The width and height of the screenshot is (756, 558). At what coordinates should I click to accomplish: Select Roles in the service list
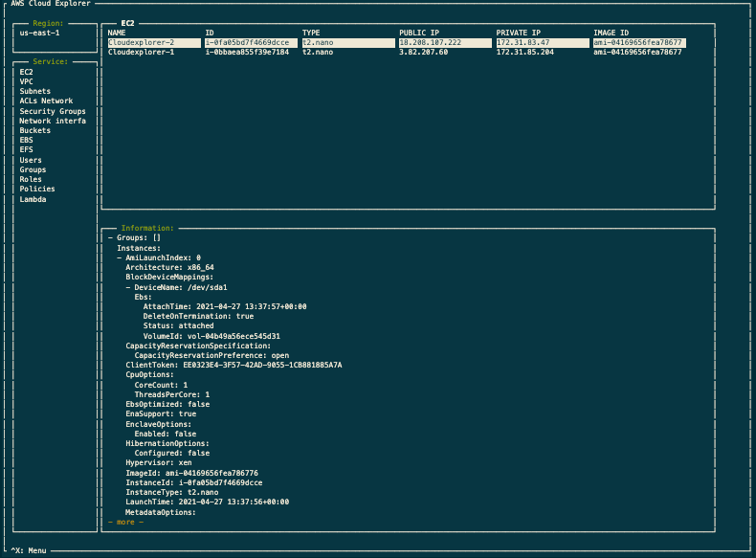(31, 179)
